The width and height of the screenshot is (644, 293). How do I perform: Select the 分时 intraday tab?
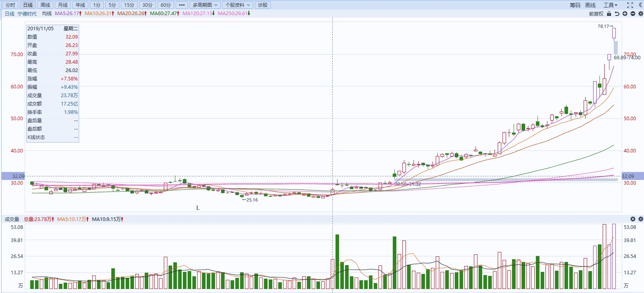[10, 5]
